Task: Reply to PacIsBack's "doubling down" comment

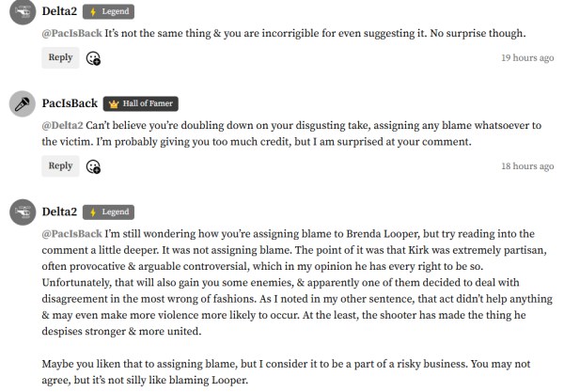Action: [60, 165]
